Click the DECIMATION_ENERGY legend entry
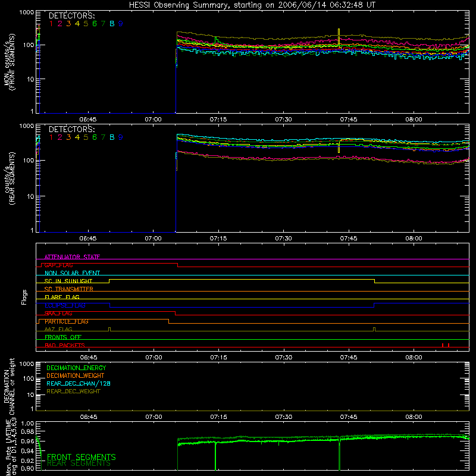This screenshot has height=476, width=476. [x=76, y=368]
